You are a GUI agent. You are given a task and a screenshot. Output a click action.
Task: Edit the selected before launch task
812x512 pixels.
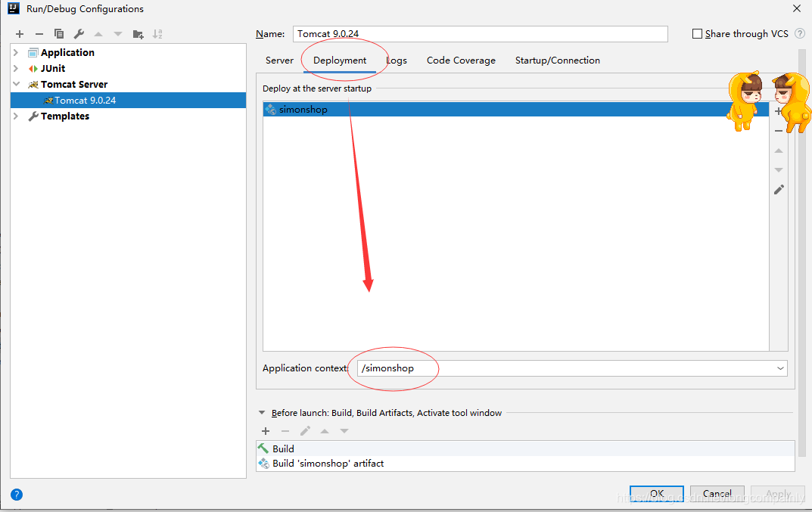(305, 431)
